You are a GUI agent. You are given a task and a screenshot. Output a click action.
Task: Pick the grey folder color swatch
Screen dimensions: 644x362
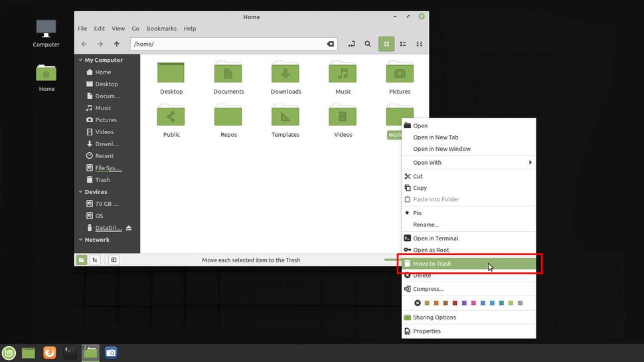(520, 303)
